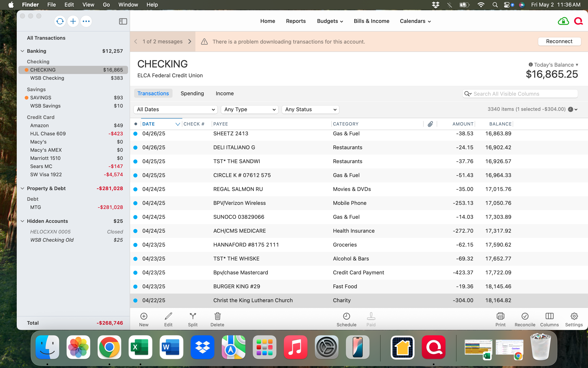Collapse the Property & Debt section
Viewport: 588px width, 368px height.
[22, 188]
